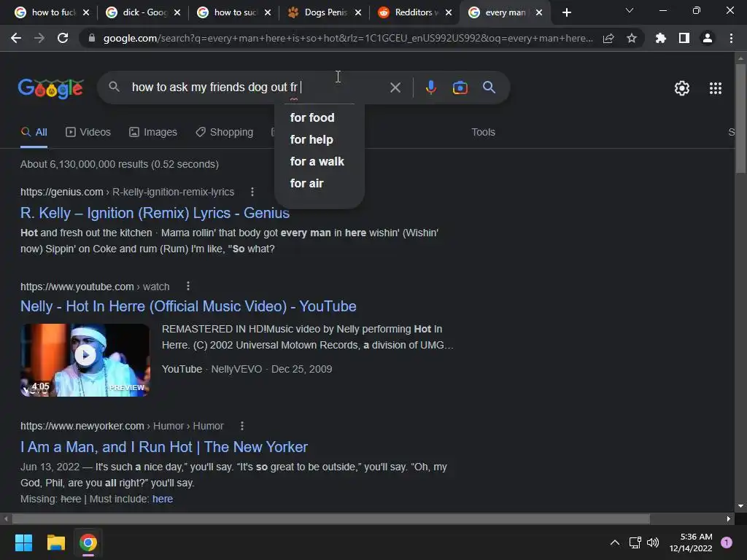This screenshot has width=747, height=560.
Task: Close the 'every man' browser tab
Action: [x=539, y=12]
